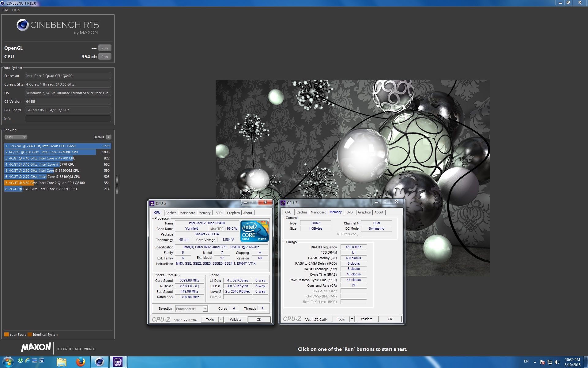Screen dimensions: 588x368
Task: Select ranking row Core i7-3930K CPU
Action: 58,152
